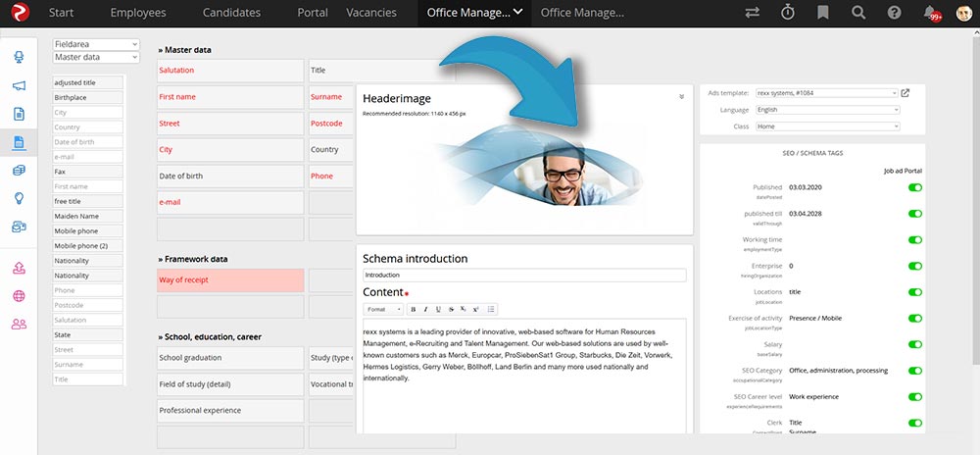Toggle the Enterprise hiringOrganization switch
This screenshot has height=455, width=980.
click(x=915, y=267)
